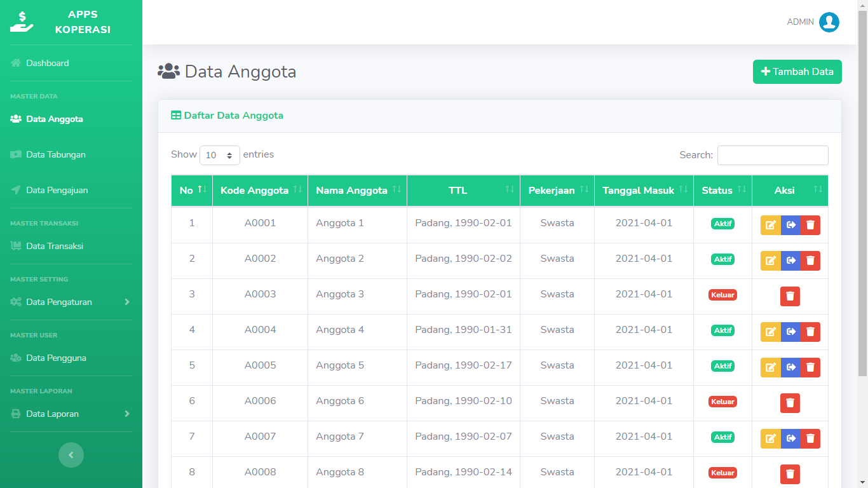Sort by the Kode Anggota column header
The image size is (868, 488).
[x=260, y=191]
